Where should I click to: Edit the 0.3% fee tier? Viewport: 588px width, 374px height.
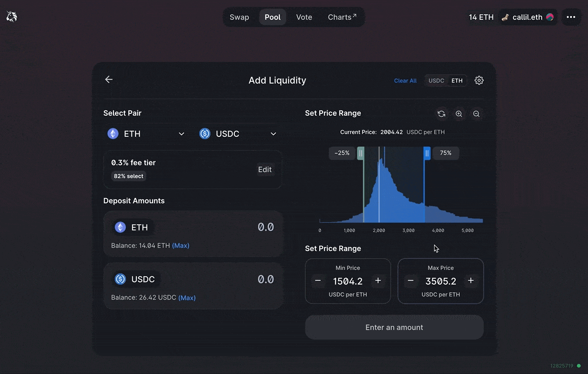point(265,169)
